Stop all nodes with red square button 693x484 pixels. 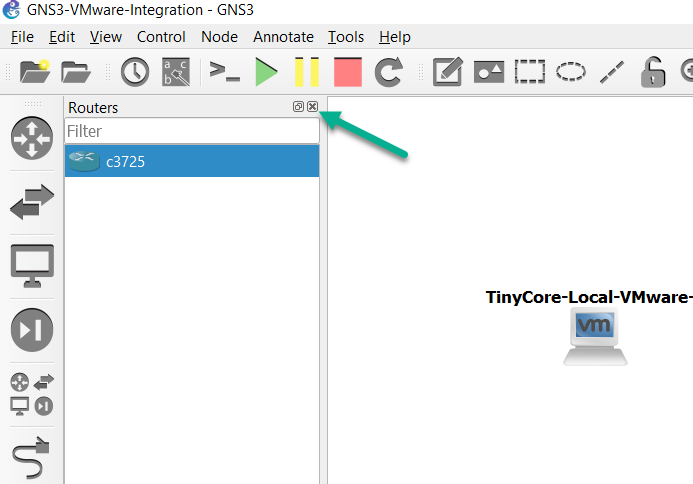pos(348,72)
